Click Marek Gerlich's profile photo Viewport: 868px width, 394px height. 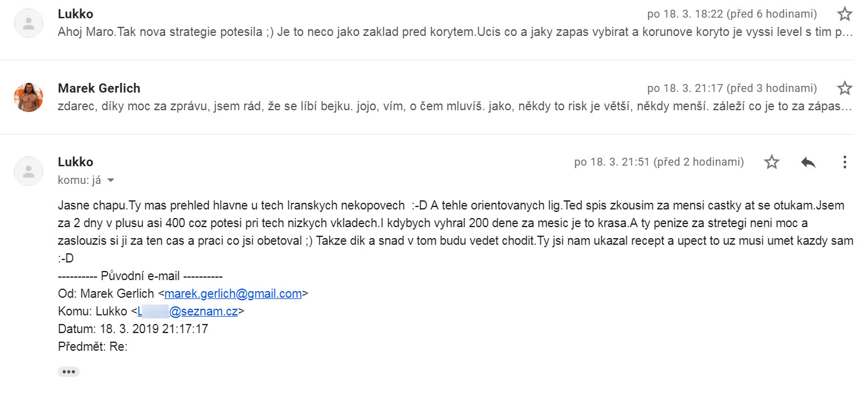[29, 97]
